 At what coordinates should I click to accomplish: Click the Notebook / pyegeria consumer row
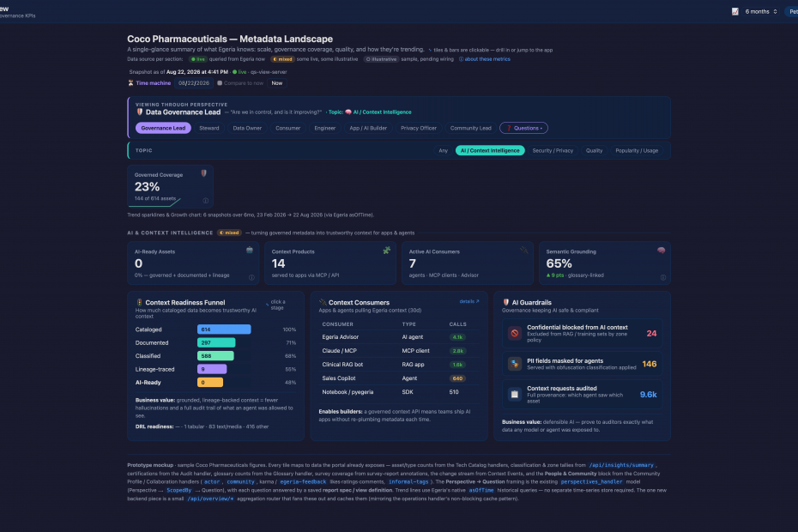point(399,392)
